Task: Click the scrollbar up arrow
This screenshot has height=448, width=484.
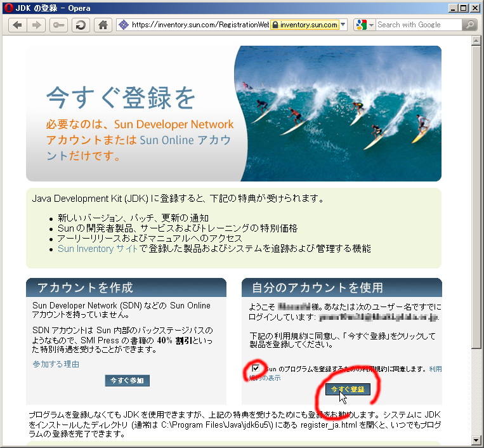Action: (476, 41)
